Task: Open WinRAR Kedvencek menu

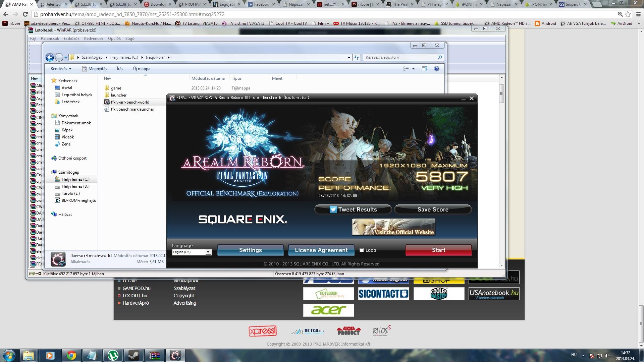Action: click(94, 39)
